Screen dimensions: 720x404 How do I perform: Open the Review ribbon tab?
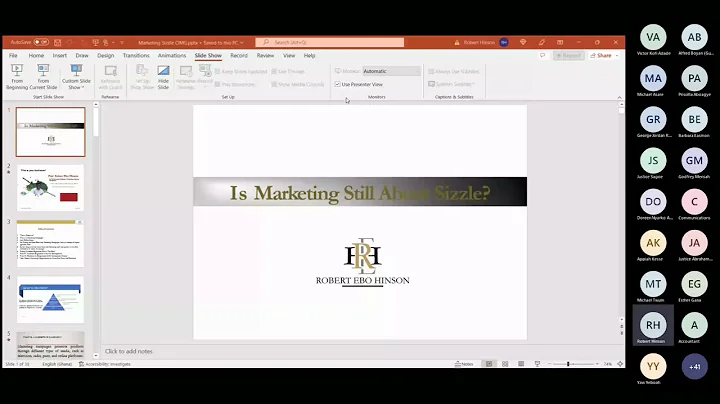(265, 56)
